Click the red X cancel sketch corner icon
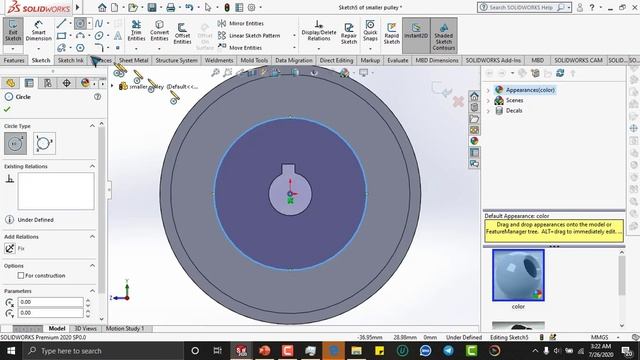 pyautogui.click(x=458, y=102)
